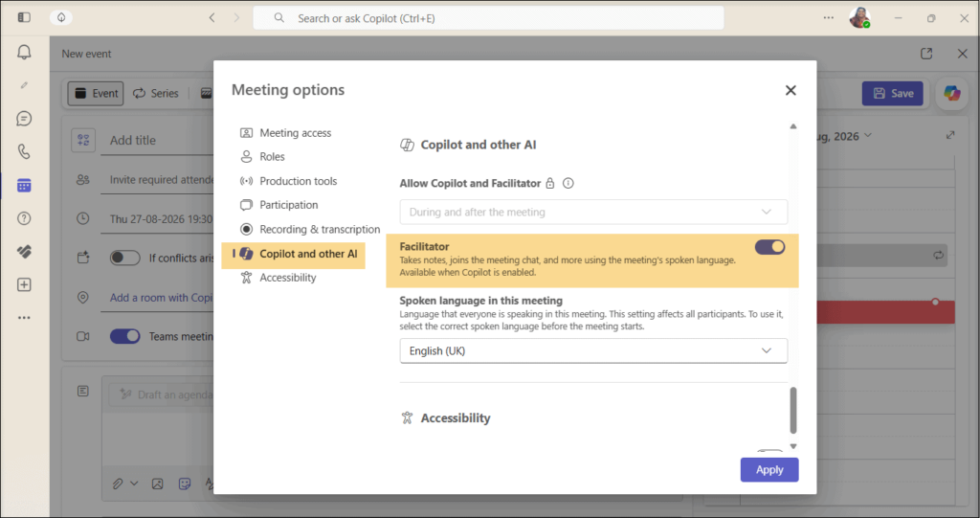
Task: Open the user profile avatar
Action: pos(859,17)
